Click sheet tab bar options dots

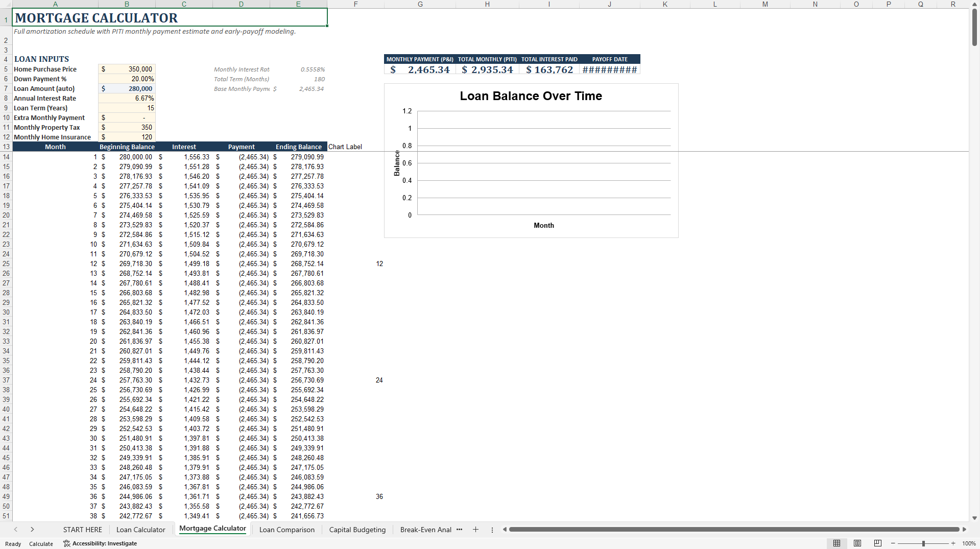tap(492, 530)
